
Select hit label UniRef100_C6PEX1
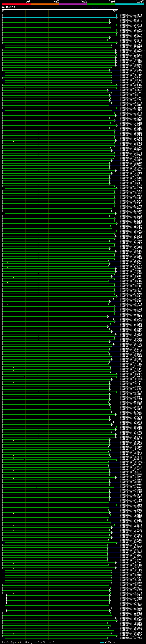tap(131, 37)
